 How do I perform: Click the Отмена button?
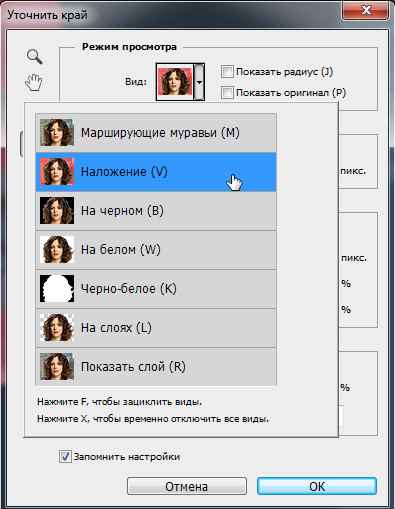187,486
